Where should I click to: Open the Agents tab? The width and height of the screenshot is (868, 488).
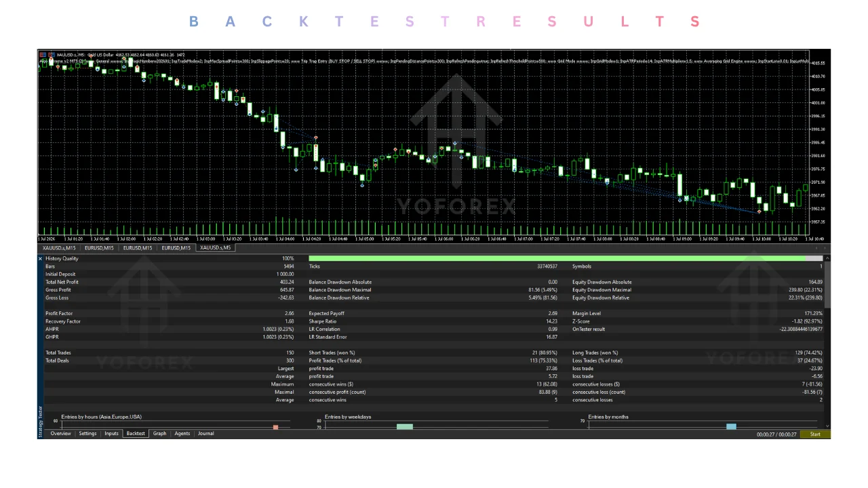click(182, 434)
